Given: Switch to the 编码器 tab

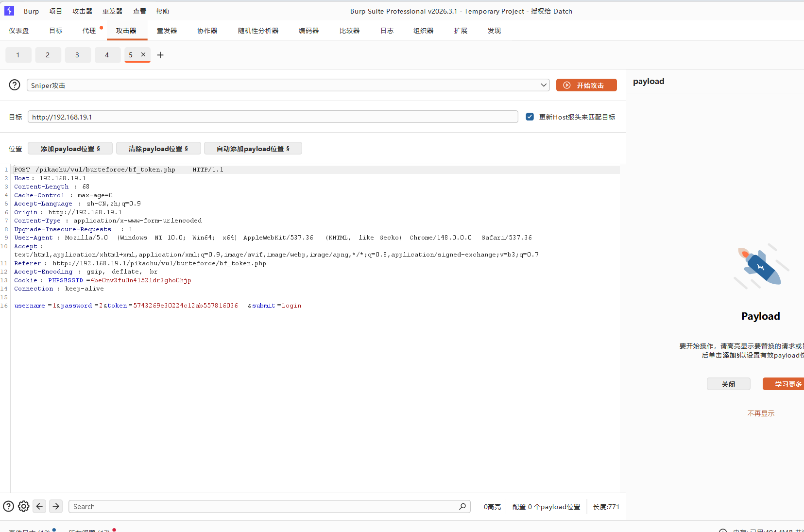Looking at the screenshot, I should tap(308, 31).
